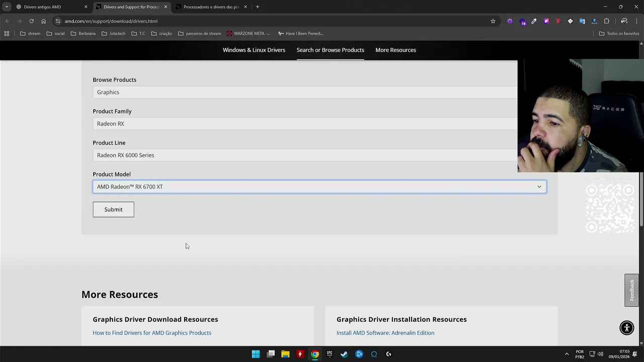Open the Todos os favoritos folder

click(619, 33)
